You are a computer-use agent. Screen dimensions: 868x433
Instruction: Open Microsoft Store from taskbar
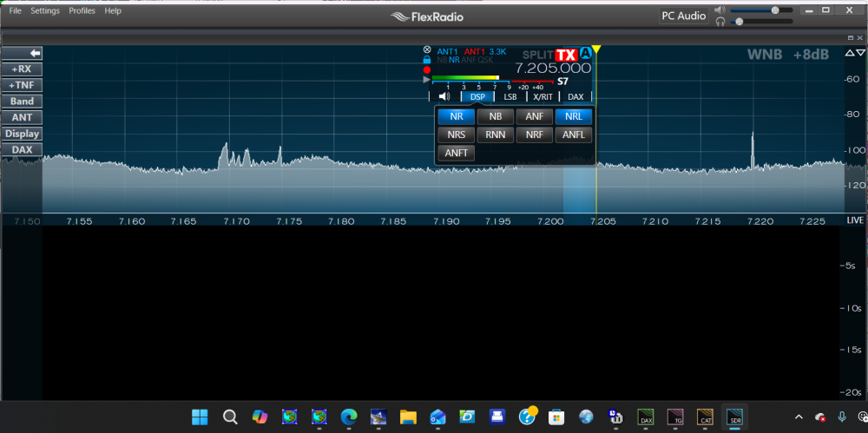tap(556, 416)
